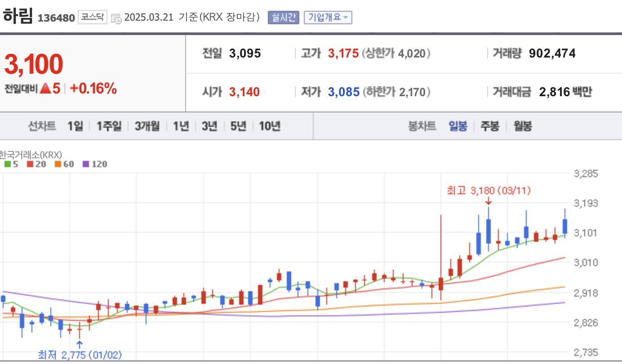Click the 최고 3,180 (03/11) chart marker
The image size is (622, 364).
[489, 191]
